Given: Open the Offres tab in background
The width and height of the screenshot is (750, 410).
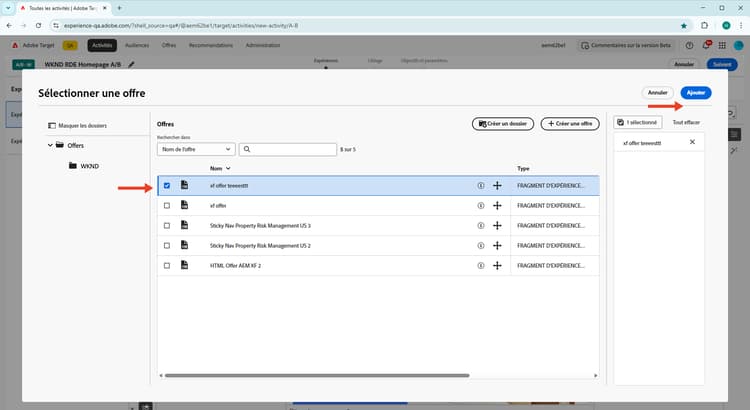Looking at the screenshot, I should pyautogui.click(x=169, y=45).
